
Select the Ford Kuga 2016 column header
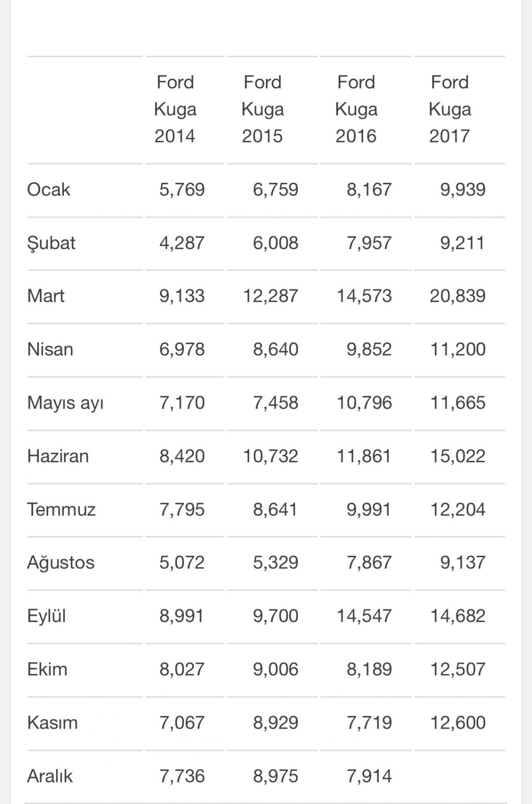point(356,109)
